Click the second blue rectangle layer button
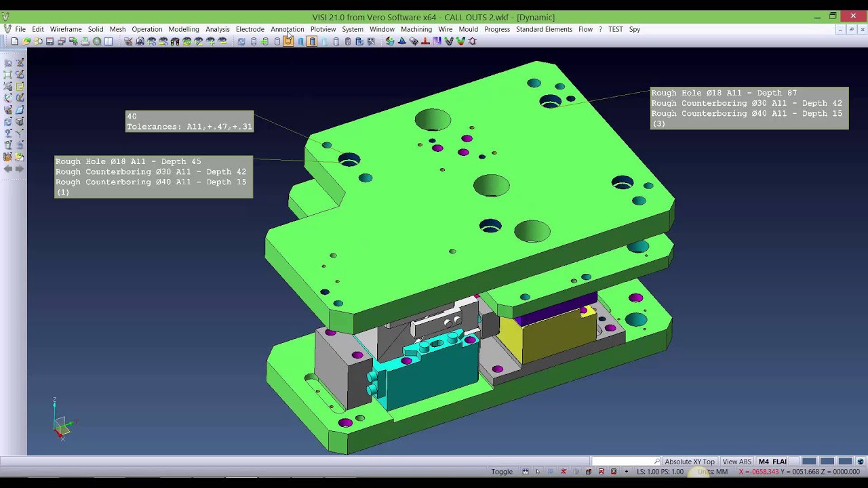 click(x=827, y=462)
